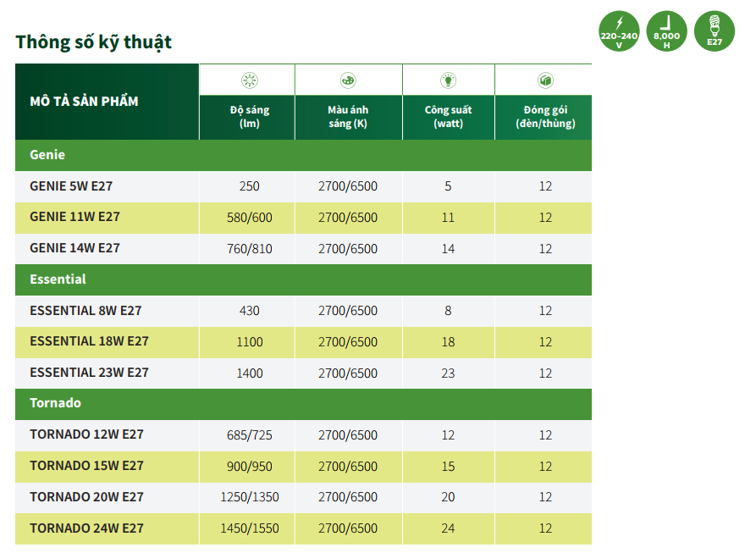Click 2700/6500 in GENIE 5W row
This screenshot has width=756, height=553.
(x=348, y=186)
